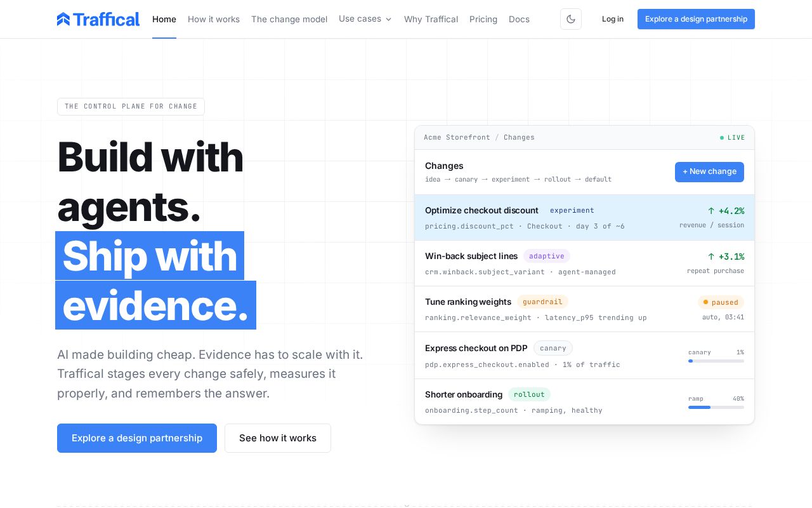The width and height of the screenshot is (812, 508).
Task: Open Shorter onboarding change
Action: coord(584,402)
